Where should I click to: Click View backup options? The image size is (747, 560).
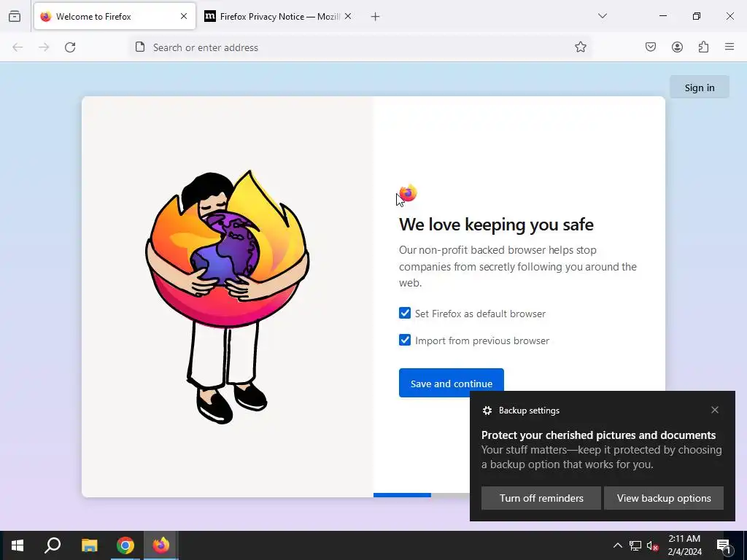tap(664, 498)
